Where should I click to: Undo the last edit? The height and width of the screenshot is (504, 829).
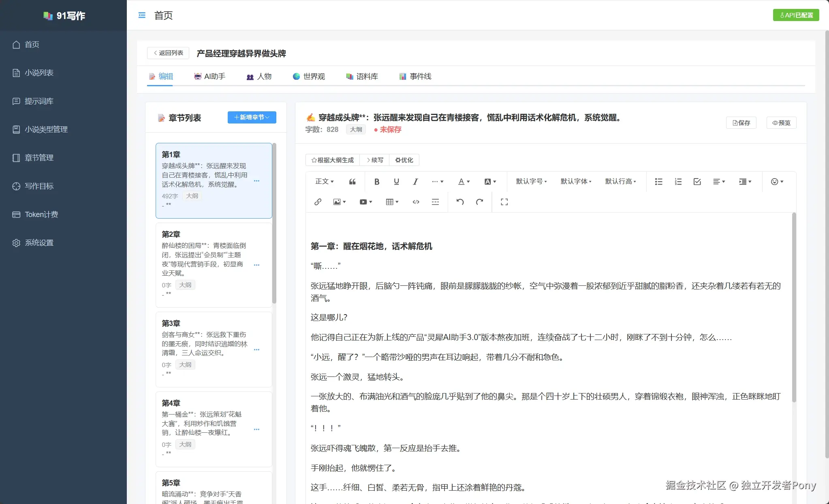point(460,202)
